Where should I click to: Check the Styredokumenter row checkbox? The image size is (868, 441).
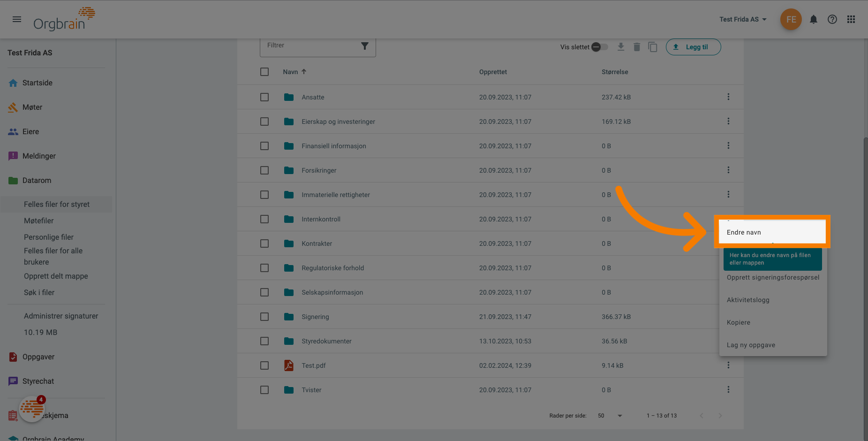[x=264, y=341]
